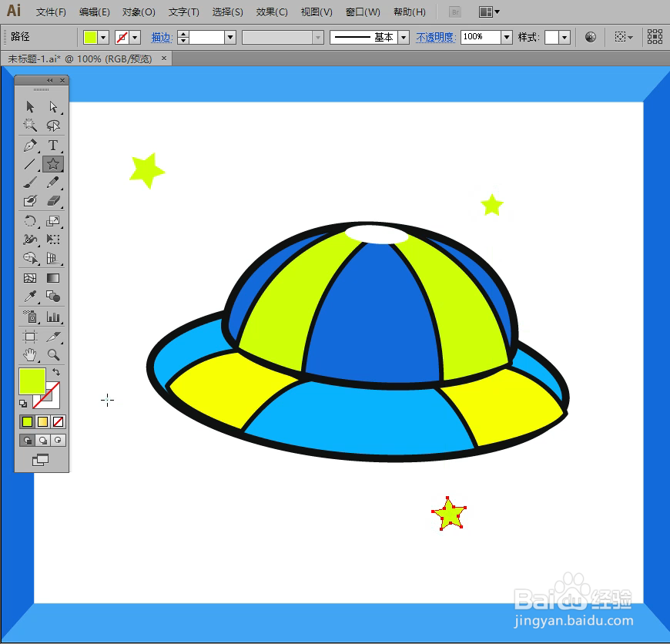Open the 效果(C) menu
Viewport: 670px width, 644px height.
[x=272, y=12]
